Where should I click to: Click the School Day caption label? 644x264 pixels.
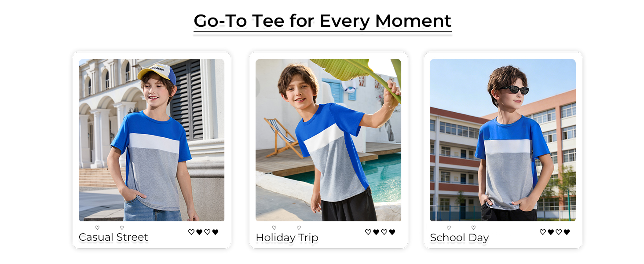coord(459,238)
